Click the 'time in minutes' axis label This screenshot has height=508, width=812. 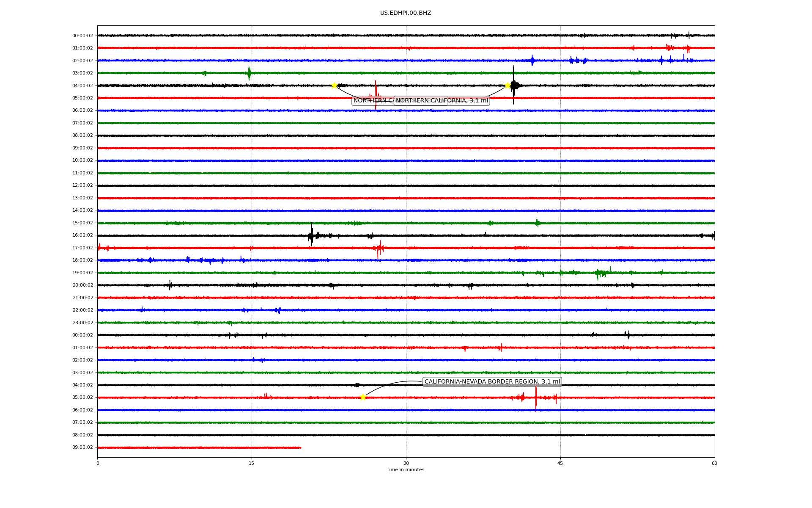pyautogui.click(x=406, y=470)
